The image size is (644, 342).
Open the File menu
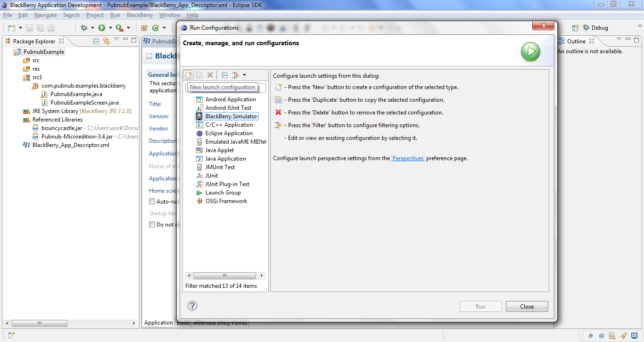point(8,15)
